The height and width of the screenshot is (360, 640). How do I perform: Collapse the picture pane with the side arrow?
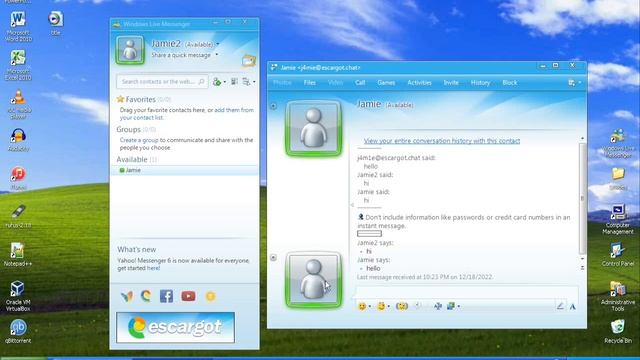pyautogui.click(x=352, y=205)
